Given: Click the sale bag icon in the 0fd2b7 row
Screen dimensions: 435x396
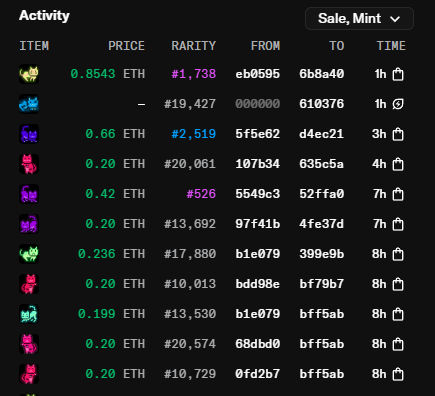Looking at the screenshot, I should point(398,374).
